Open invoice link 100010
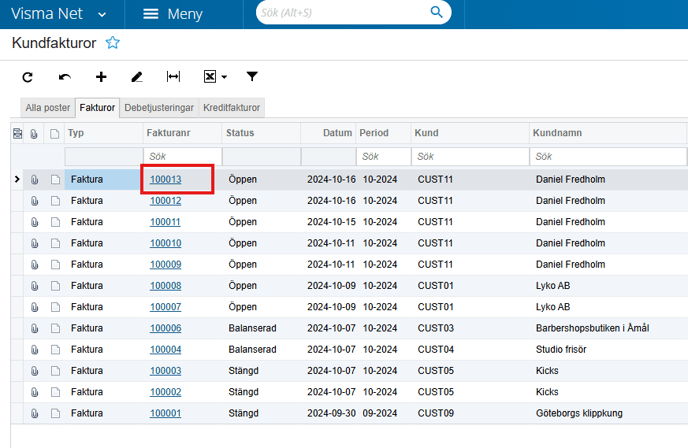The image size is (688, 448). [165, 244]
